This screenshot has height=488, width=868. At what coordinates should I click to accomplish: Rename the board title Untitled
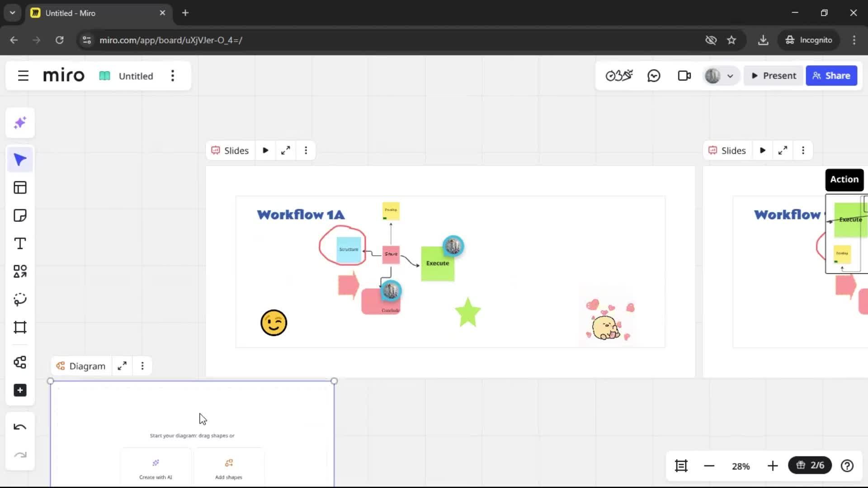coord(136,76)
